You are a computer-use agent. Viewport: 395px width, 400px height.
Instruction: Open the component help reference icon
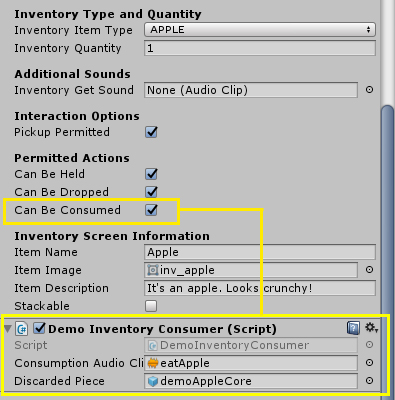point(353,328)
